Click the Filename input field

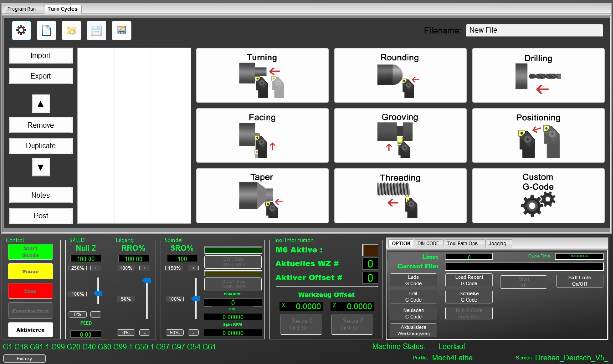pos(534,30)
